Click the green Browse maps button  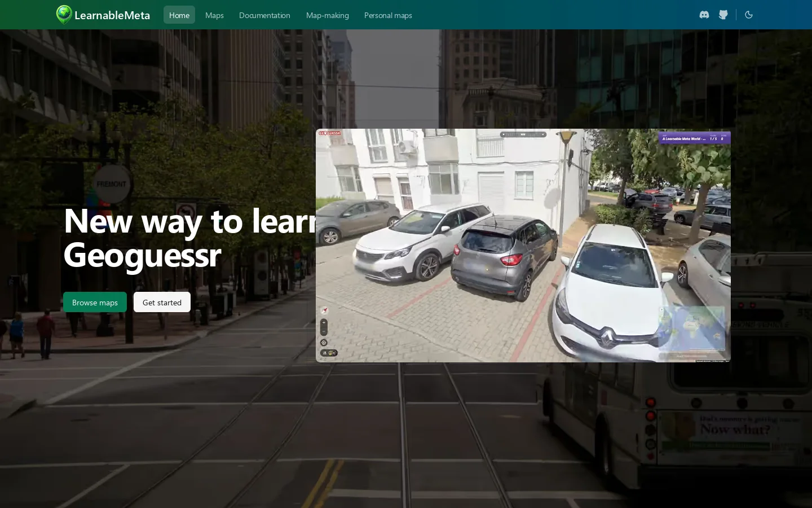[x=95, y=302]
